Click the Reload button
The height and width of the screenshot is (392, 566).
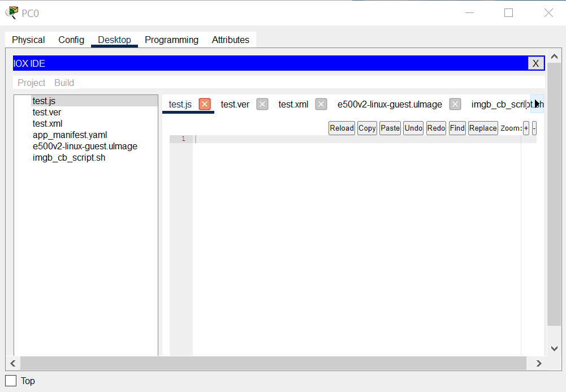[342, 128]
